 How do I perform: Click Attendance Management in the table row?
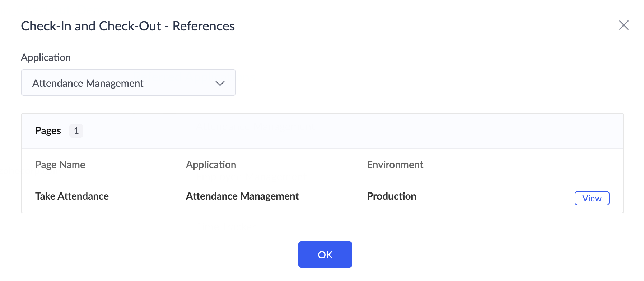click(x=242, y=196)
